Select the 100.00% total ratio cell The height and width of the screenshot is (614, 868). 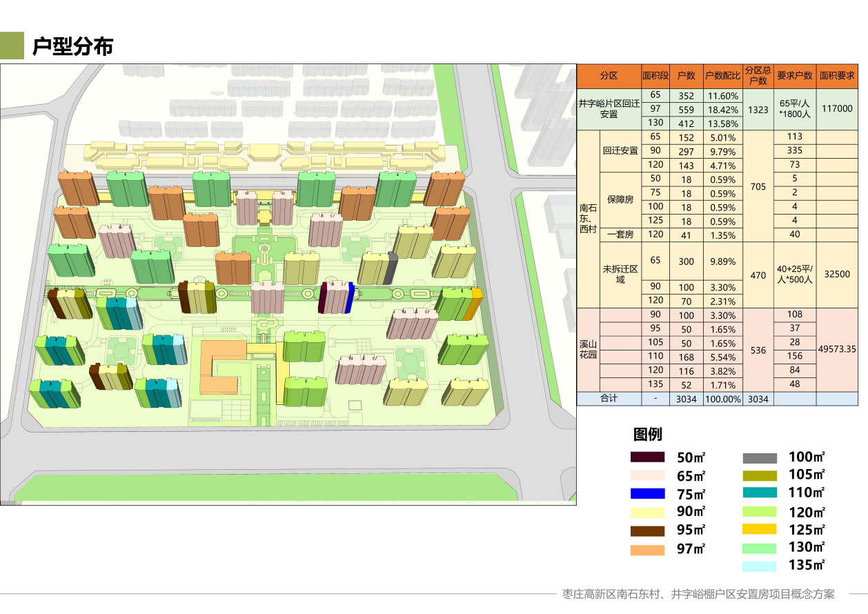pyautogui.click(x=722, y=399)
